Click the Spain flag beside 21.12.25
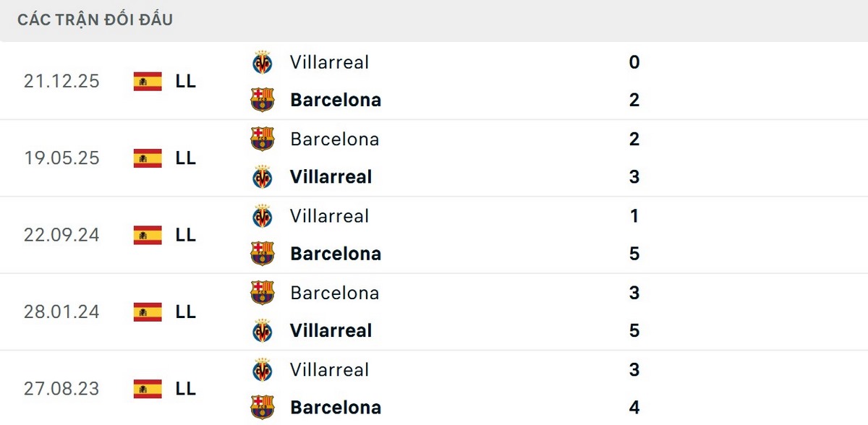The image size is (868, 425). [x=147, y=81]
